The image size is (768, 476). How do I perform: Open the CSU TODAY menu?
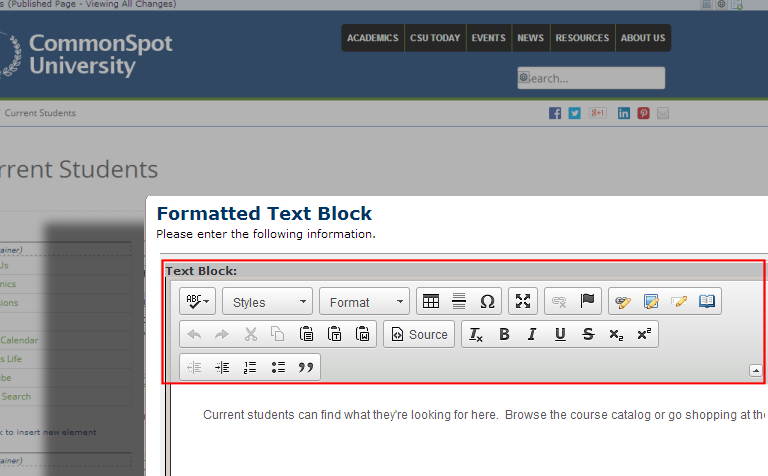pos(435,38)
